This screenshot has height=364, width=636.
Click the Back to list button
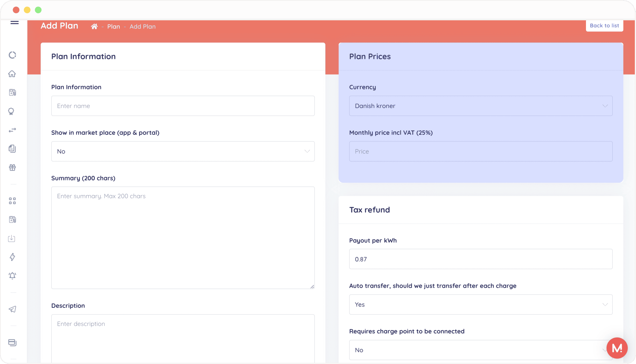(604, 26)
